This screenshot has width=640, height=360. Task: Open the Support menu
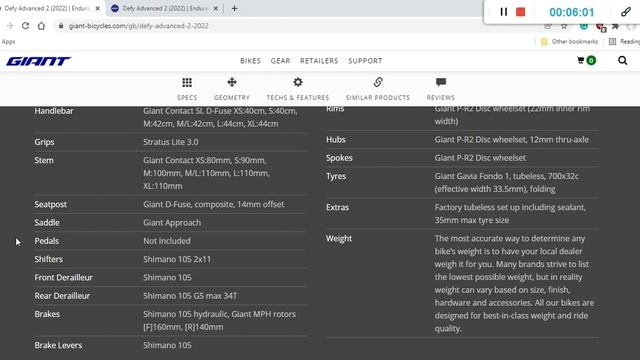click(x=365, y=61)
